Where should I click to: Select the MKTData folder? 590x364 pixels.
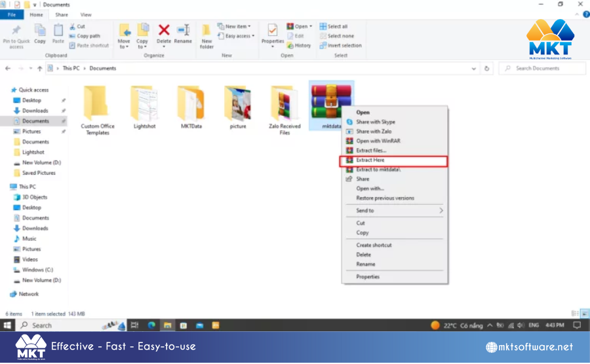coord(191,108)
